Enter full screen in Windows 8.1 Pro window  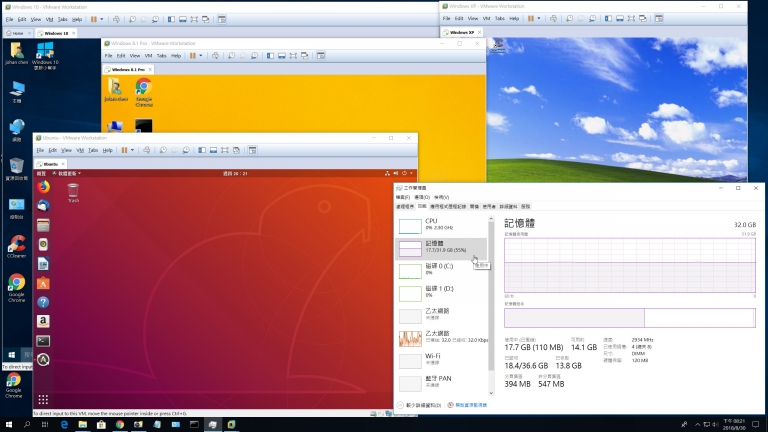click(x=293, y=56)
